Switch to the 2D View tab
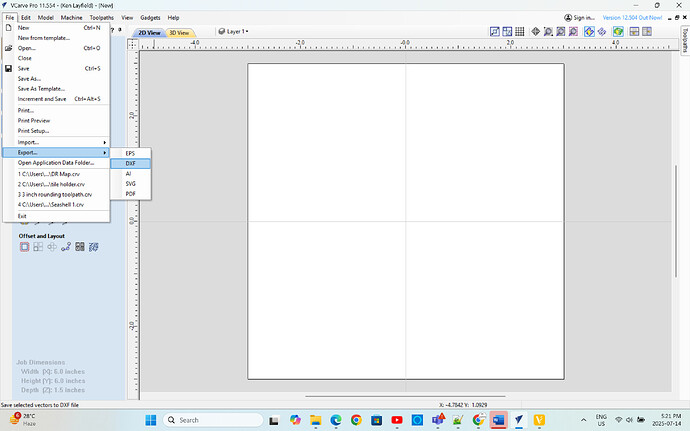 [x=149, y=33]
